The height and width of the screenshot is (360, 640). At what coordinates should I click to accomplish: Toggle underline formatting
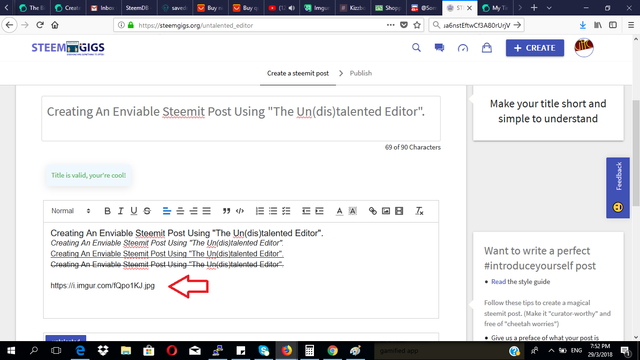[133, 211]
